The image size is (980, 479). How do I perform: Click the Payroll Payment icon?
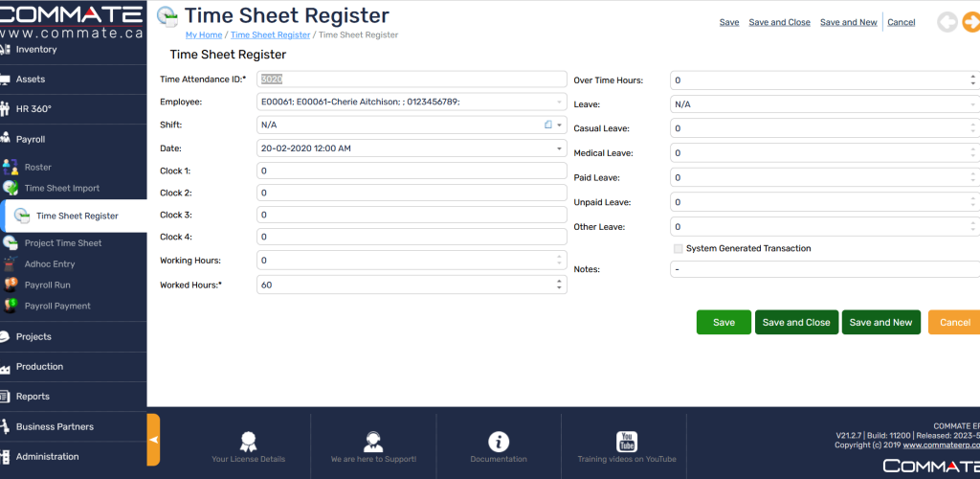11,306
